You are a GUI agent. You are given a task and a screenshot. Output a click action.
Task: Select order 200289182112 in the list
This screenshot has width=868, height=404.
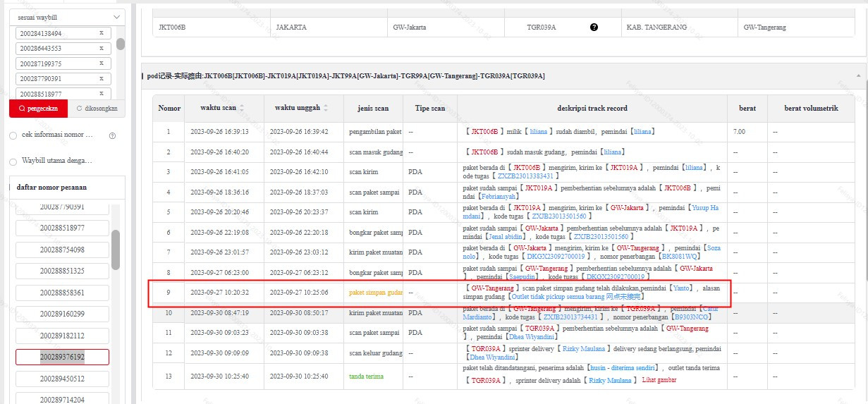[x=62, y=336]
